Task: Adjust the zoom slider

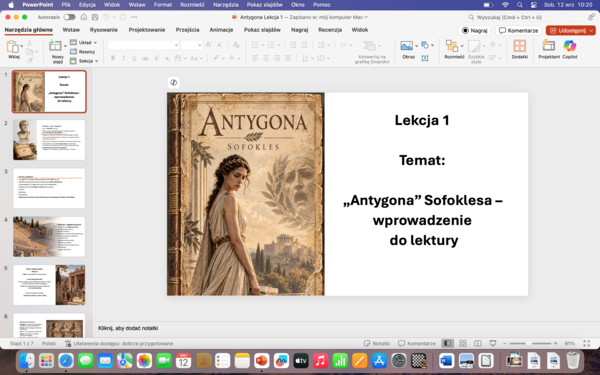Action: [x=530, y=343]
